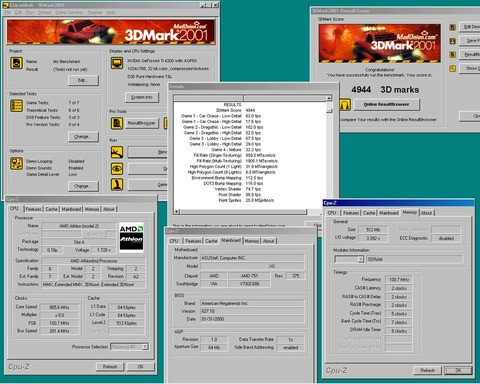Click the Details window horizontal scrollbar left arrow
Screen dimensions: 480x384
[177, 211]
